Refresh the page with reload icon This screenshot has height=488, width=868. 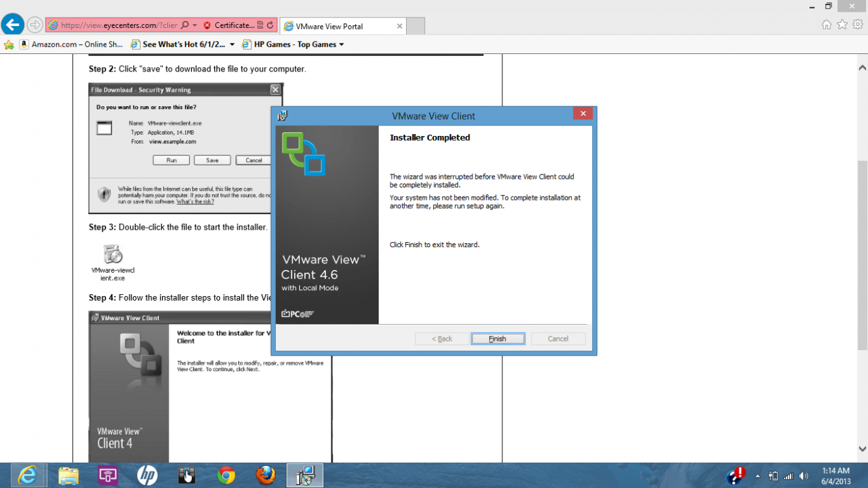(270, 25)
